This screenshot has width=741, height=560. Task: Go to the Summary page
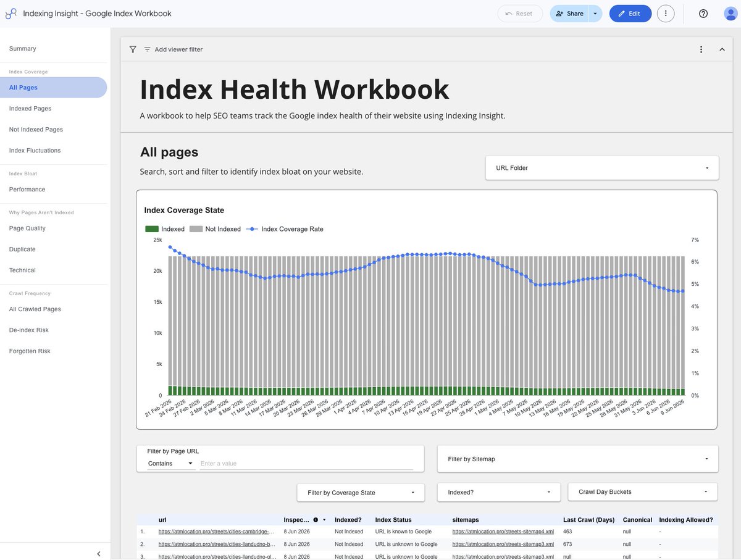click(x=23, y=48)
